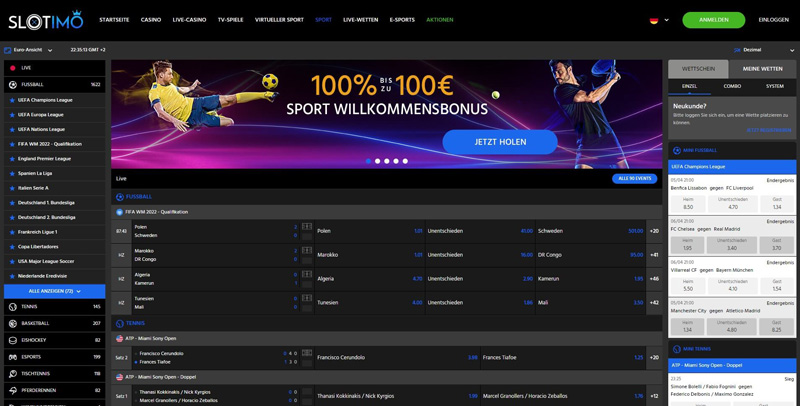800x406 pixels.
Task: Open the language selector chevron
Action: pos(666,20)
